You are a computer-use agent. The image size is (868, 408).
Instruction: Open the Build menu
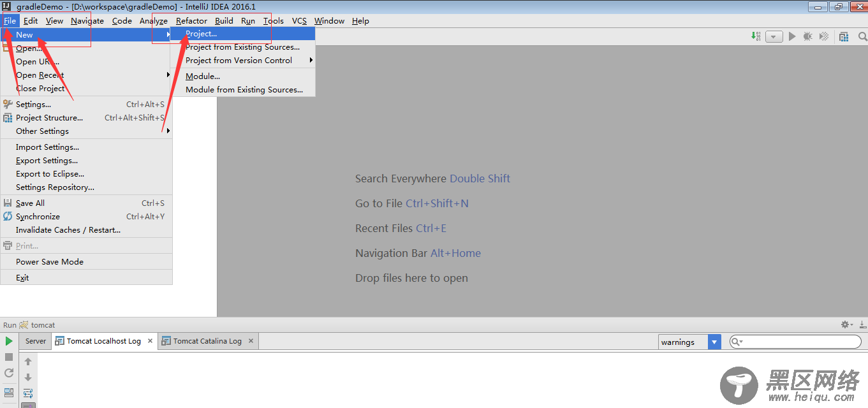click(x=224, y=20)
